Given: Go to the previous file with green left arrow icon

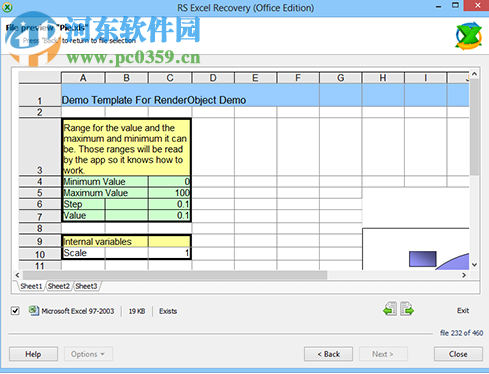Looking at the screenshot, I should point(390,309).
